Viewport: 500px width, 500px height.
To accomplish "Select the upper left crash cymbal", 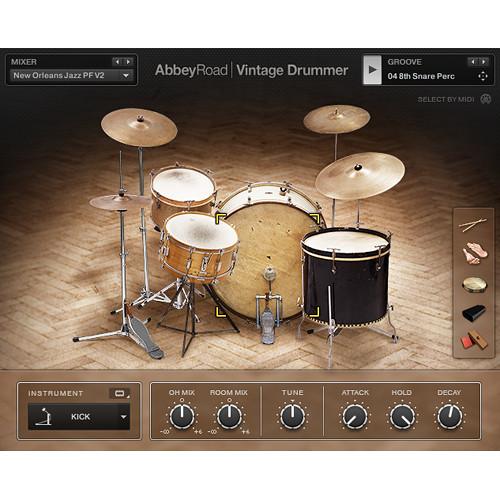I will [139, 127].
